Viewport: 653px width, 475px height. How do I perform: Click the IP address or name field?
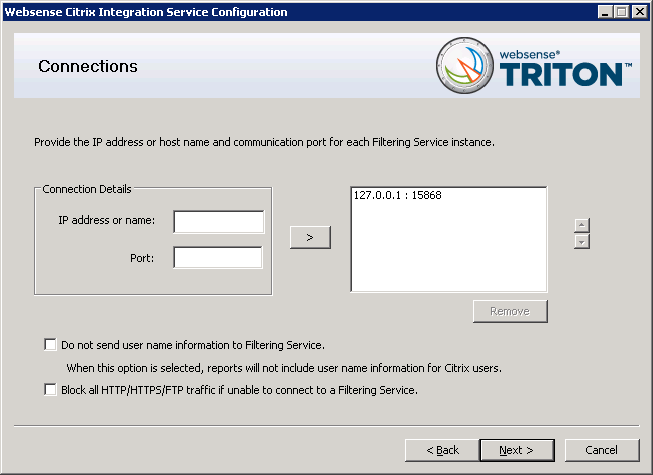click(219, 222)
